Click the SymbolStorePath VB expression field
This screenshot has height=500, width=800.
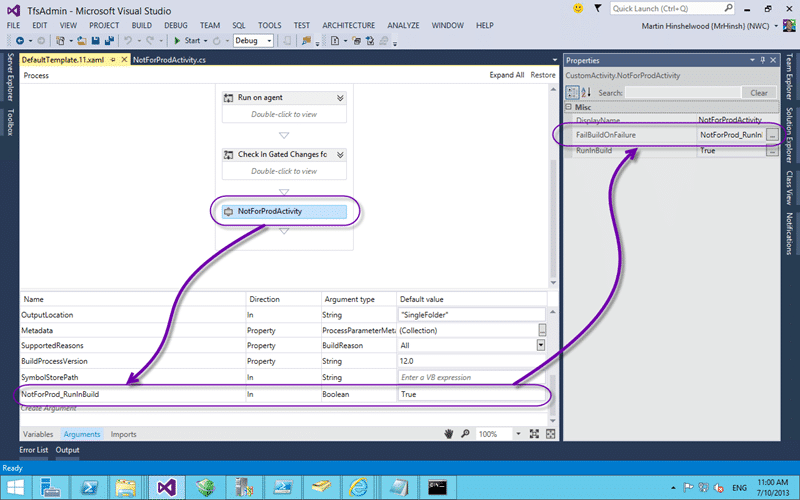click(471, 378)
